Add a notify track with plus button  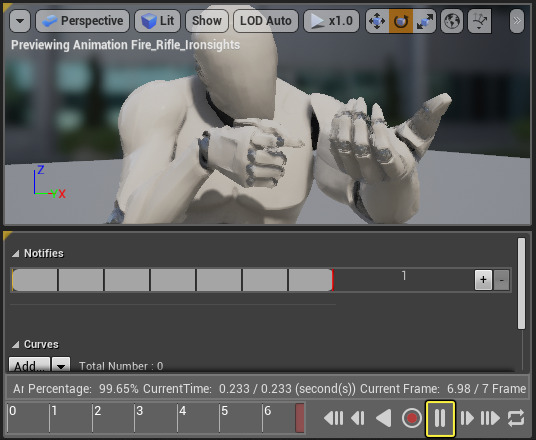tap(483, 280)
